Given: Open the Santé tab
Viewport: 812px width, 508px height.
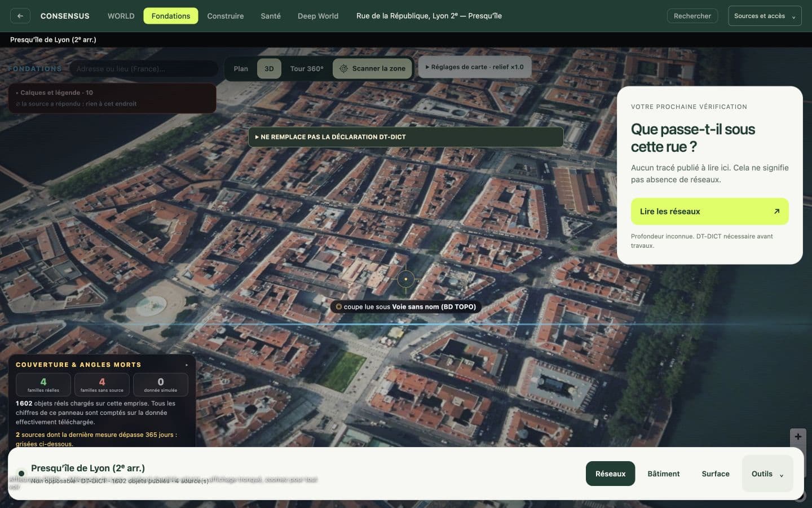Looking at the screenshot, I should pyautogui.click(x=271, y=16).
